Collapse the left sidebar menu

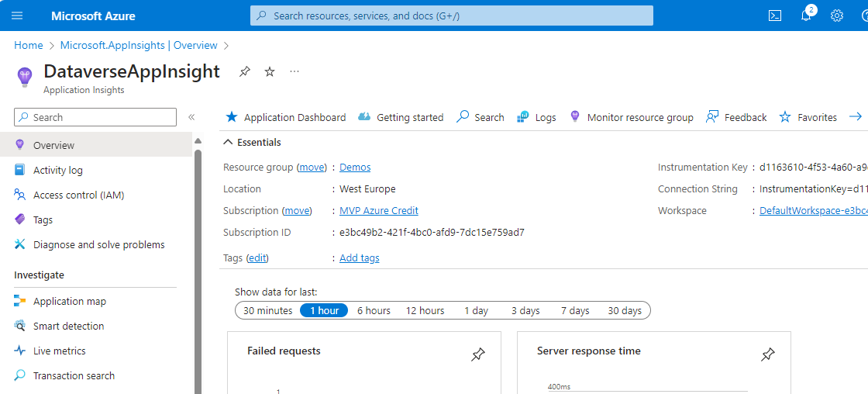[x=191, y=117]
